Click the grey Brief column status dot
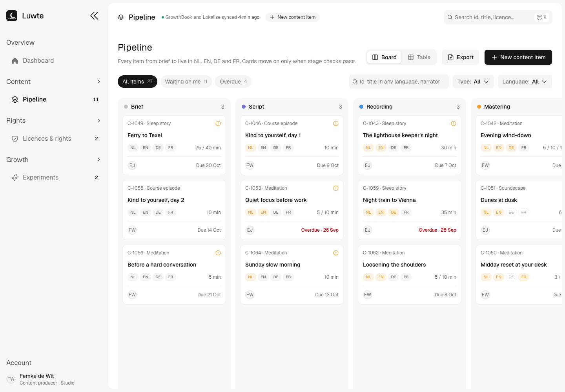The height and width of the screenshot is (392, 565). 126,107
